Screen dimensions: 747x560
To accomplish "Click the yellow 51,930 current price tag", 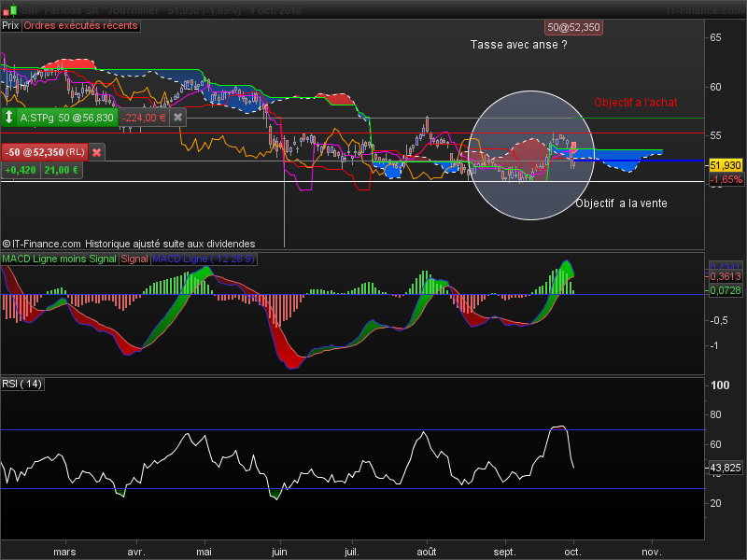I will coord(726,166).
